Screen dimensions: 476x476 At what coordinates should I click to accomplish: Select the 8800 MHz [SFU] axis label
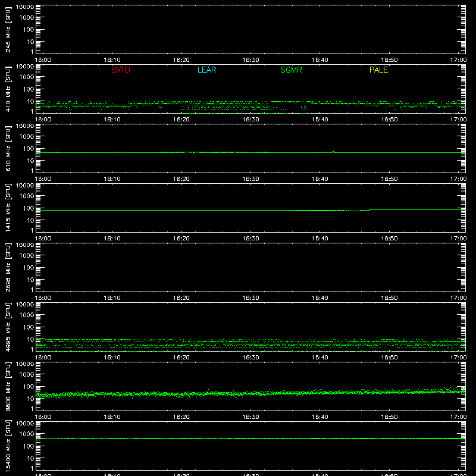pyautogui.click(x=8, y=386)
